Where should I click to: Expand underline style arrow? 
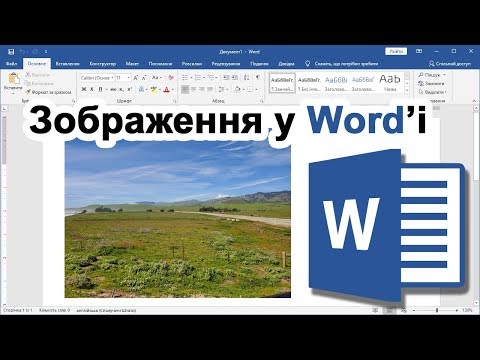pyautogui.click(x=106, y=89)
